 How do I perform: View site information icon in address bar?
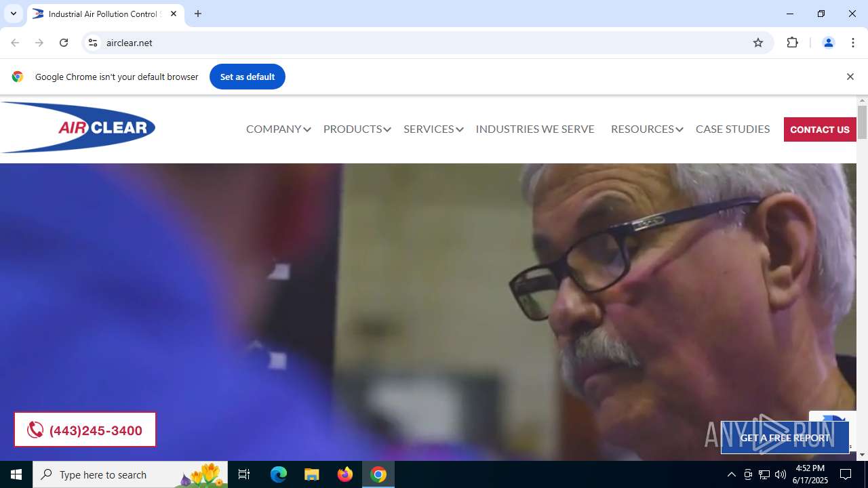[x=93, y=43]
